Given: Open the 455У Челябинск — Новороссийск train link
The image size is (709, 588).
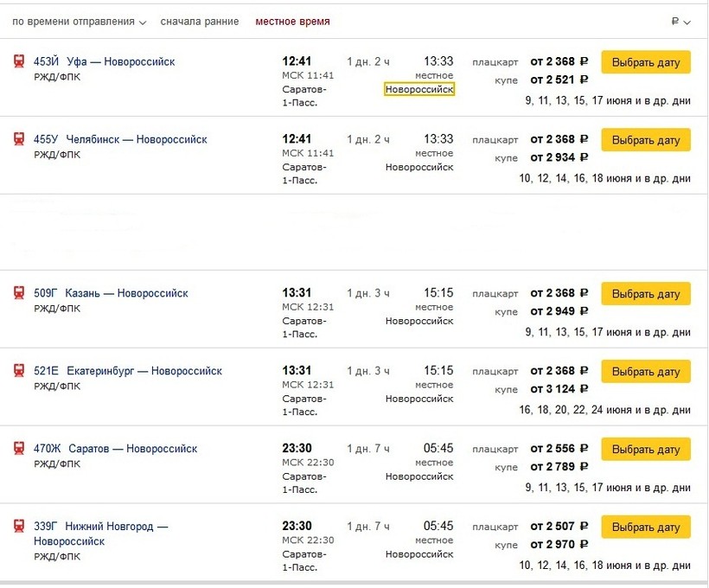Looking at the screenshot, I should tap(120, 140).
